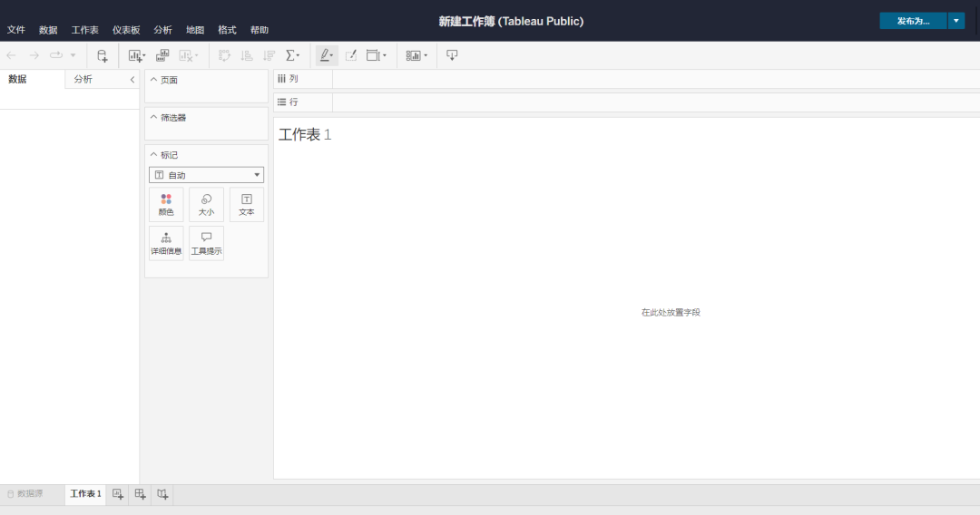Collapse the 页面 card
The height and width of the screenshot is (515, 980).
(153, 80)
